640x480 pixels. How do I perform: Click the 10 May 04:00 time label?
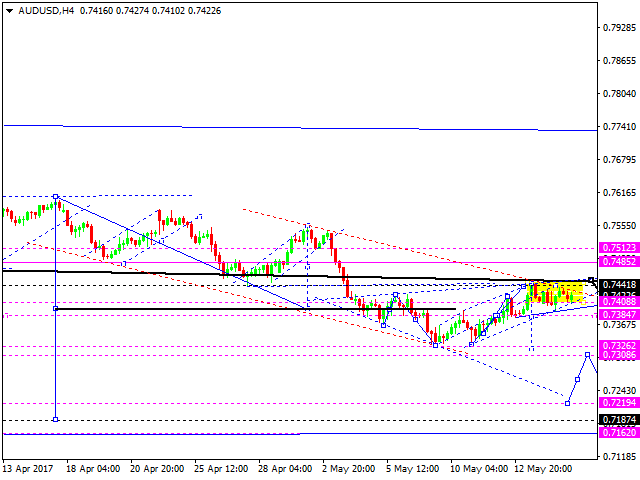coord(479,469)
